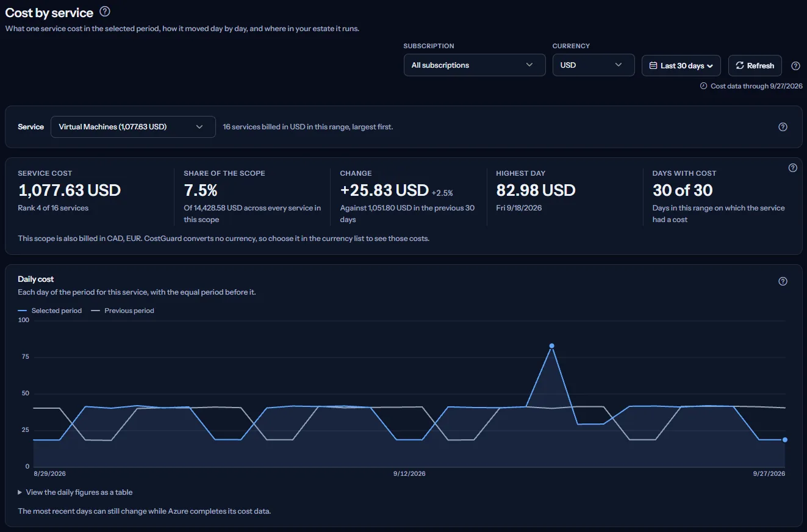Screen dimensions: 807x532
Task: Click the Refresh button
Action: [x=755, y=66]
